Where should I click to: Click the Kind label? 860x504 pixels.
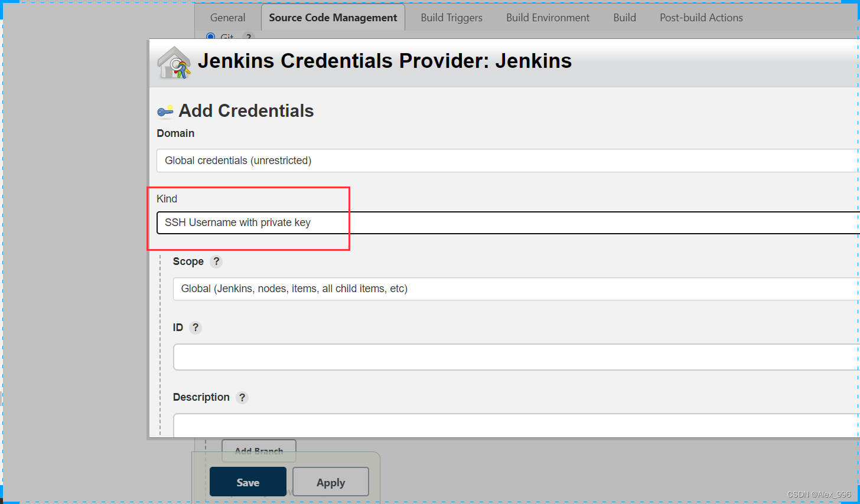click(x=167, y=199)
